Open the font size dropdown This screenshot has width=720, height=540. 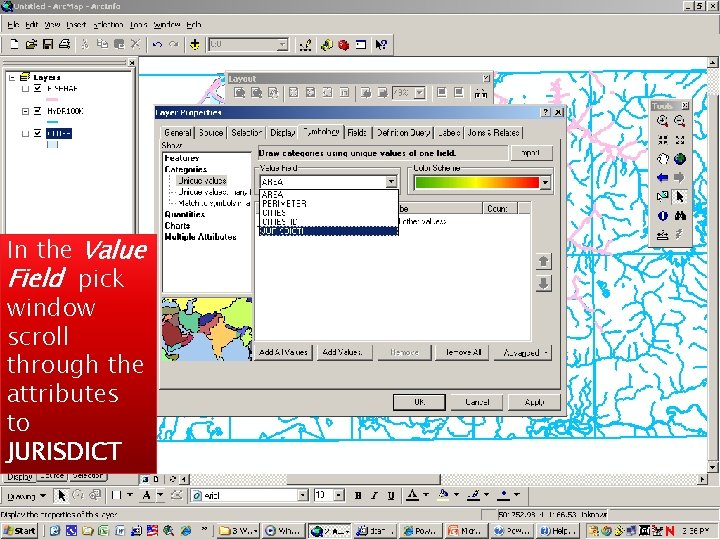point(339,495)
